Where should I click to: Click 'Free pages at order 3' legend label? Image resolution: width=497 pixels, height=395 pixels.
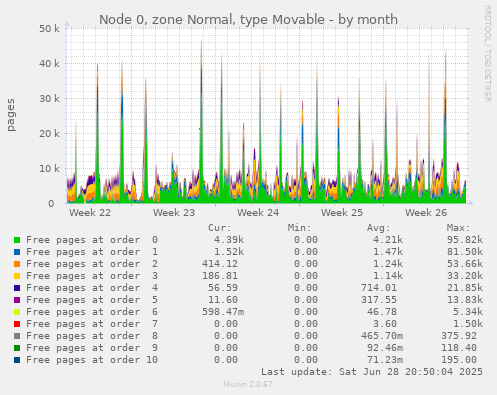tap(92, 276)
